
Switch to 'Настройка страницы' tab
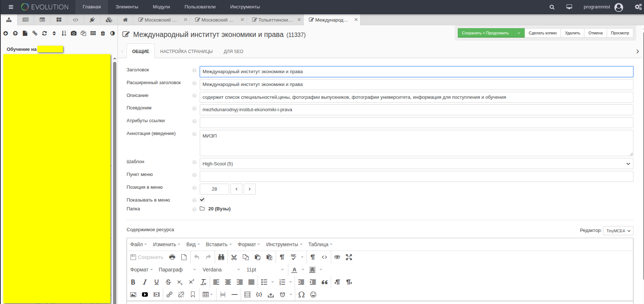click(x=186, y=52)
